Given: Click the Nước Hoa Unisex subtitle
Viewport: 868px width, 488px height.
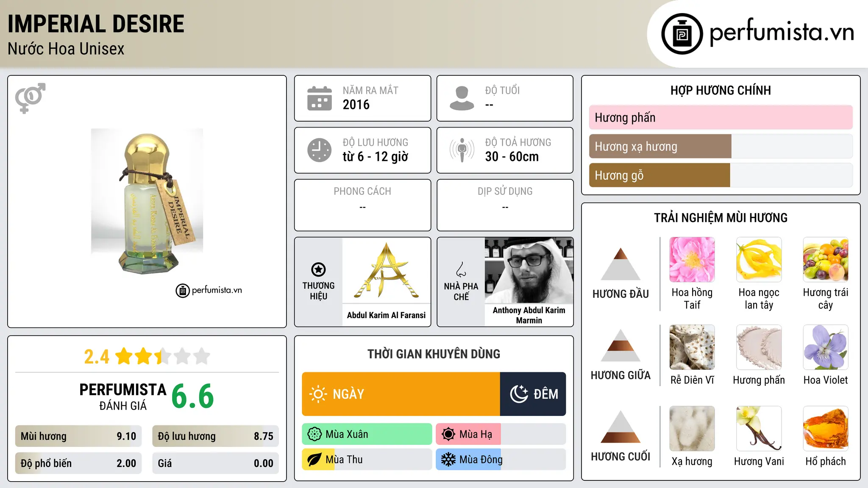Looking at the screenshot, I should pos(66,49).
